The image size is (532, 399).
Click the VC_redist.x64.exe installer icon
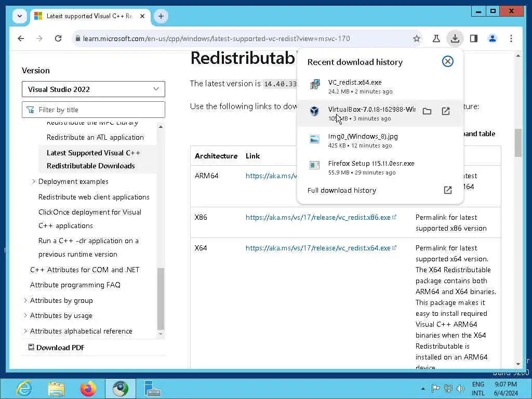(x=314, y=84)
